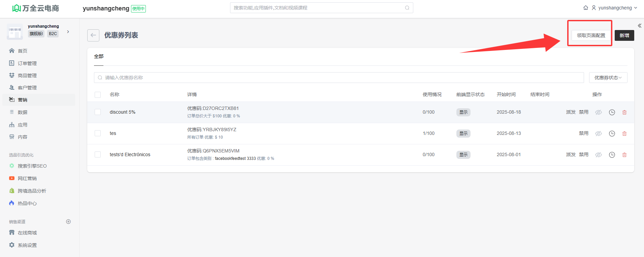Add sales channel with plus icon
This screenshot has height=257, width=644.
(68, 222)
